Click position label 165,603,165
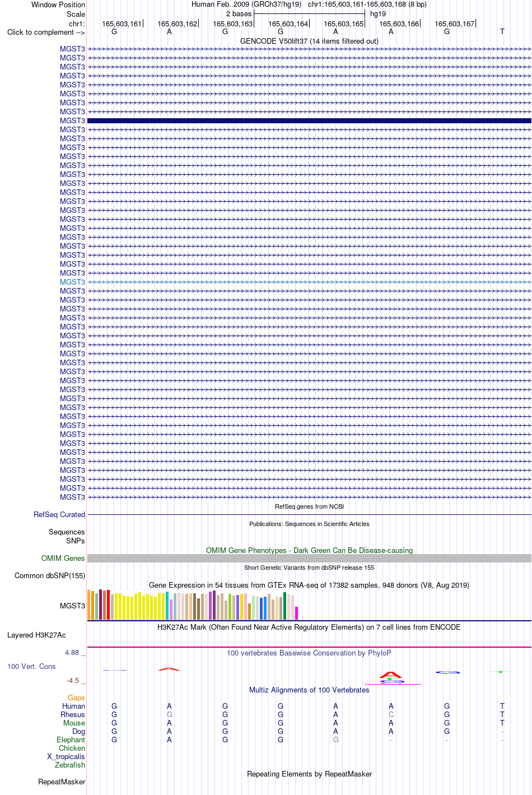 (x=343, y=24)
